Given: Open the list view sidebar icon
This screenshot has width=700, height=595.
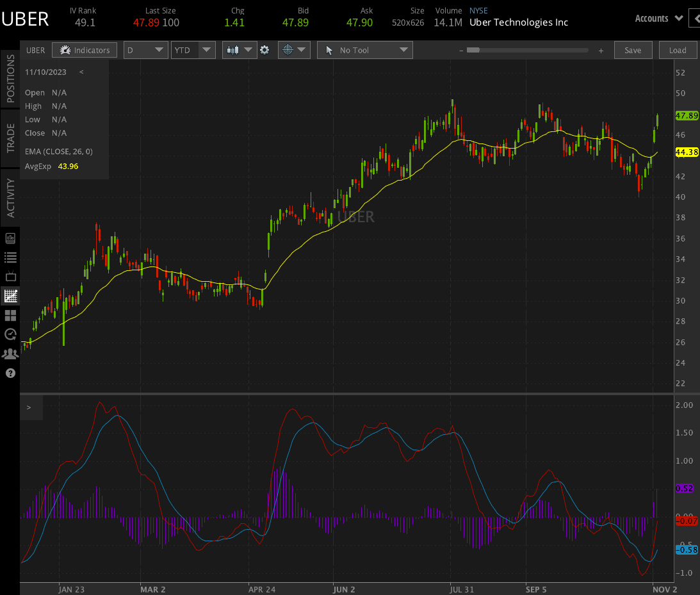Looking at the screenshot, I should [x=10, y=257].
